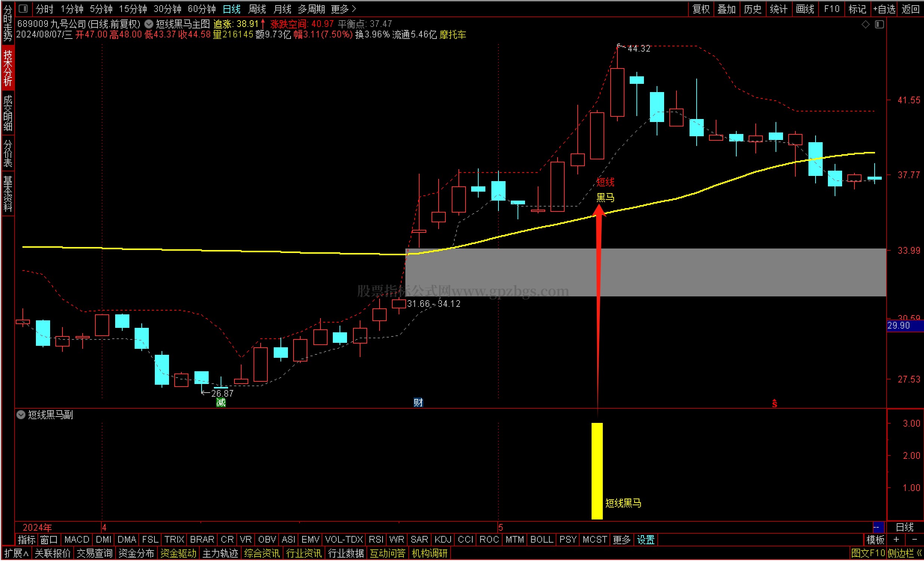Viewport: 924px width, 561px height.
Task: Switch to 60分钟 timeframe
Action: (202, 9)
